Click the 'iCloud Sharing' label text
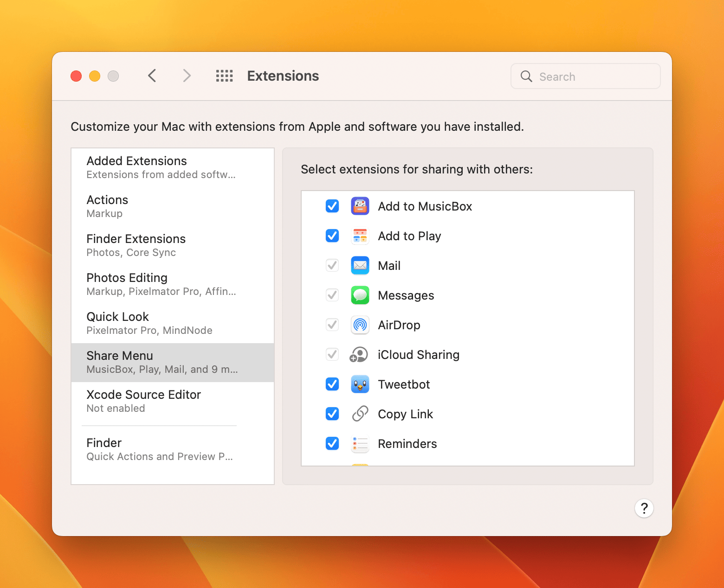Screen dimensions: 724x588 pyautogui.click(x=419, y=355)
